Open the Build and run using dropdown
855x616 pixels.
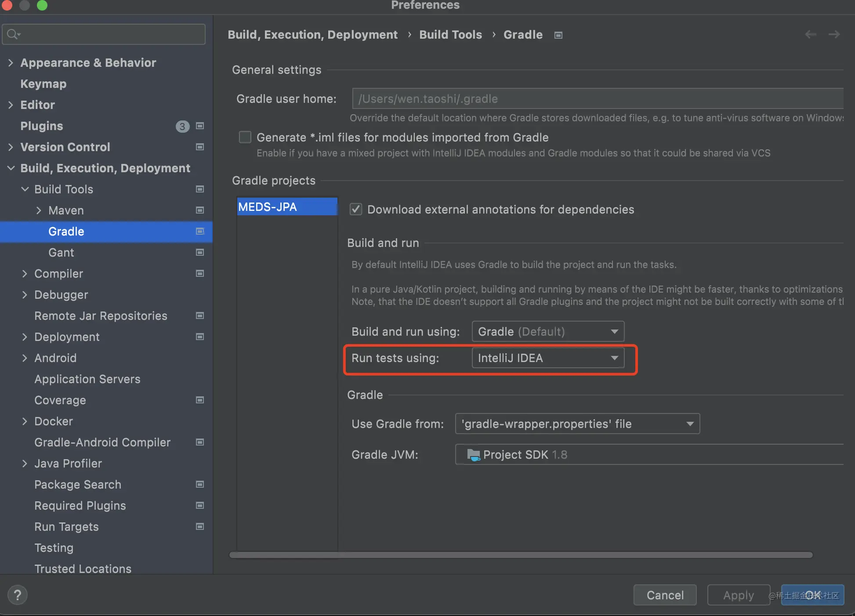pyautogui.click(x=548, y=332)
